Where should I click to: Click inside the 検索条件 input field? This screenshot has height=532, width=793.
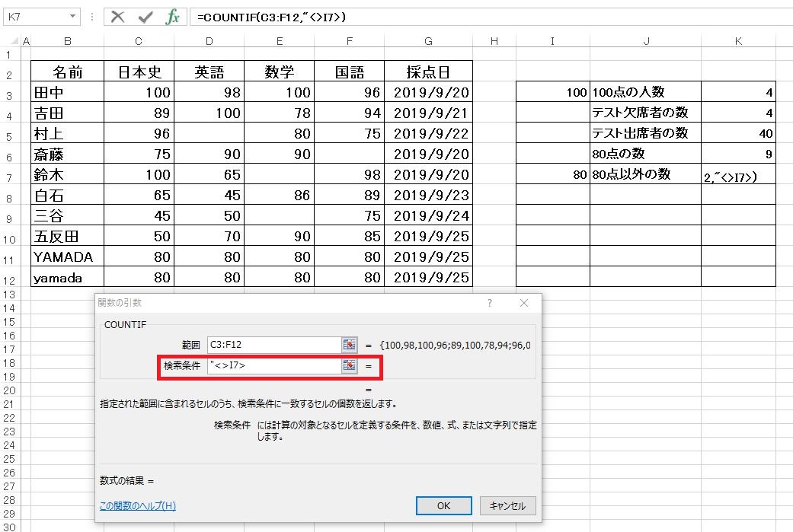[x=273, y=366]
